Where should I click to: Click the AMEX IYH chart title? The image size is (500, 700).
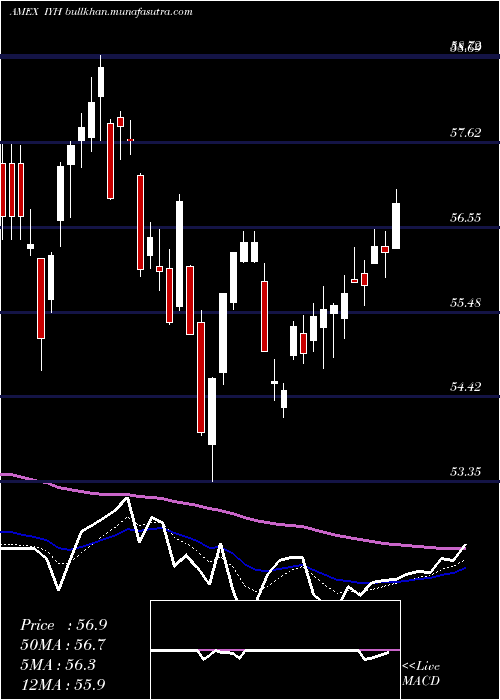click(x=36, y=12)
